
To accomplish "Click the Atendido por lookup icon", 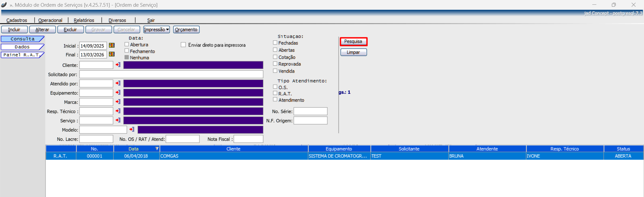I will (118, 83).
